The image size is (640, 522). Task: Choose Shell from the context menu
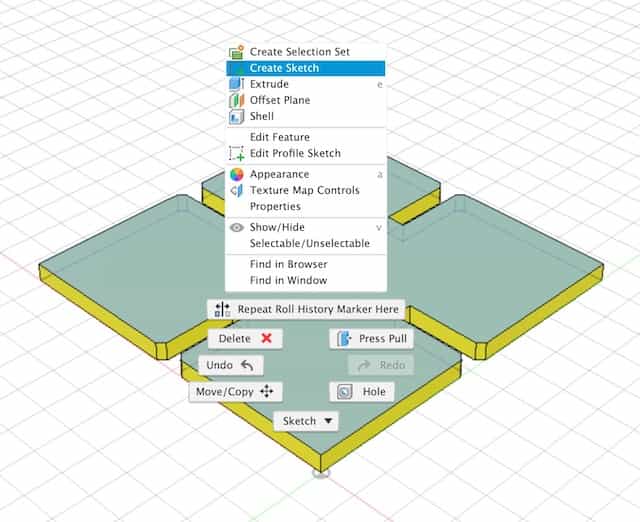[x=305, y=116]
